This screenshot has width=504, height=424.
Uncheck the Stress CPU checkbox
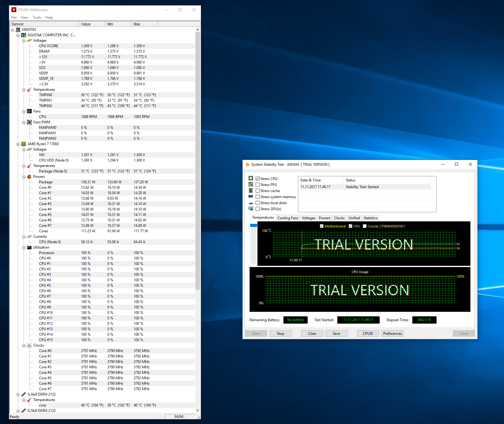(258, 179)
